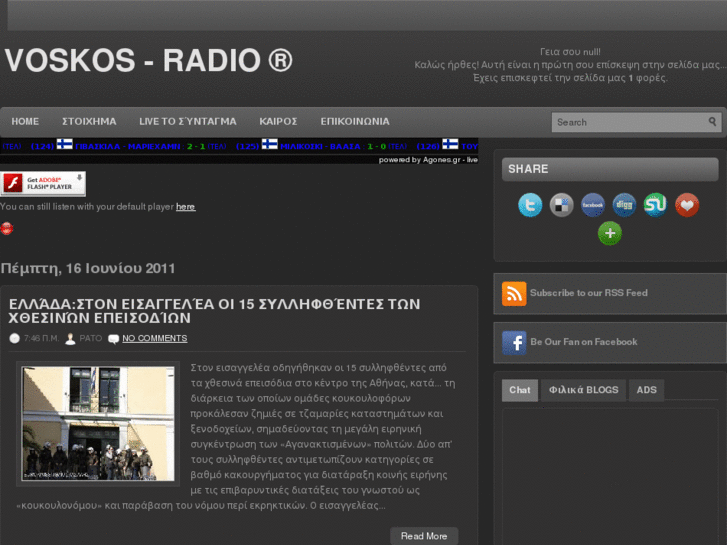
Task: Open more share options green plus
Action: pos(610,233)
